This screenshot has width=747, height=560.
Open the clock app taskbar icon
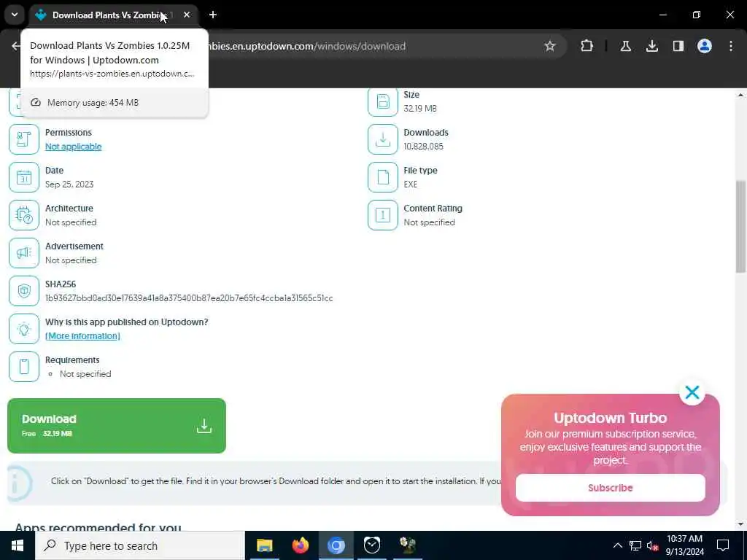point(371,545)
